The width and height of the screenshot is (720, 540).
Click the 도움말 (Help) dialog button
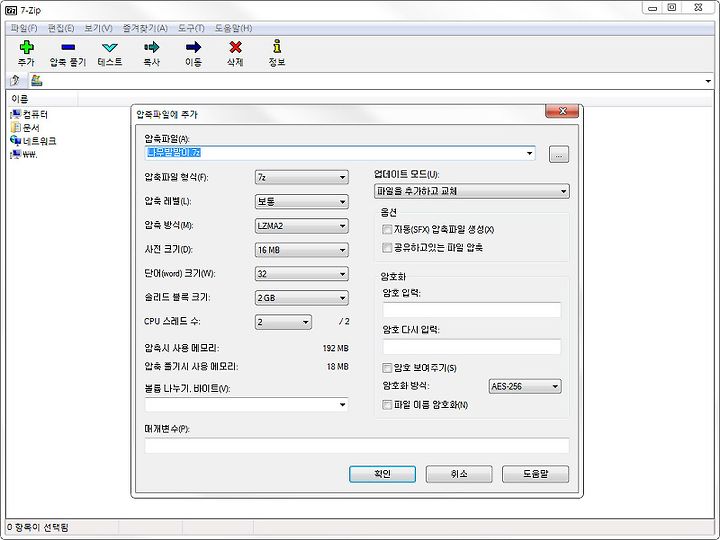(535, 474)
